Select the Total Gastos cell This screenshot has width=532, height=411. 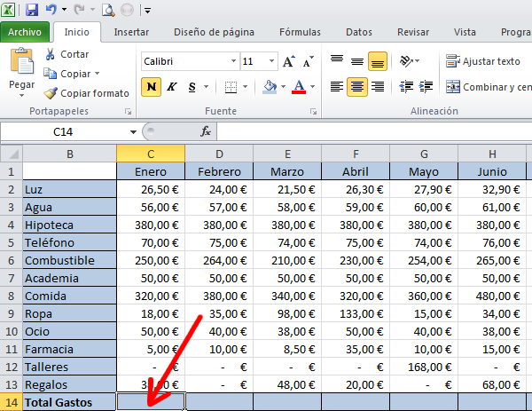click(x=69, y=402)
